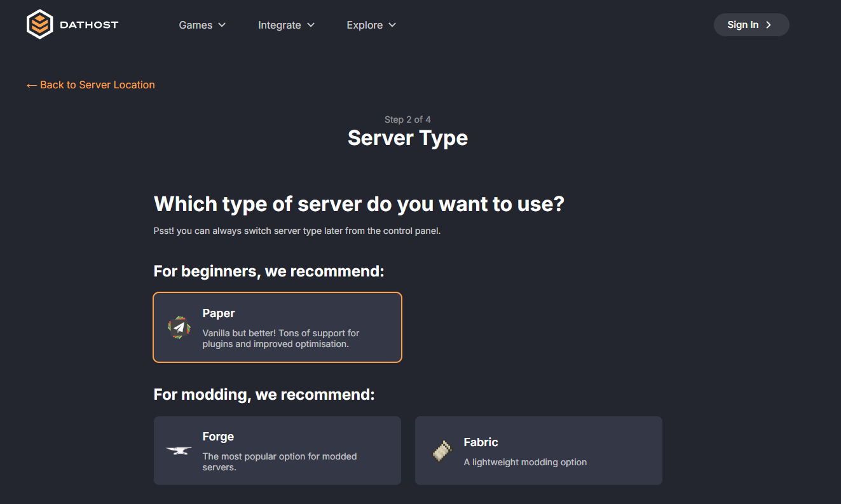
Task: Click Integrate in the top navigation
Action: [280, 25]
